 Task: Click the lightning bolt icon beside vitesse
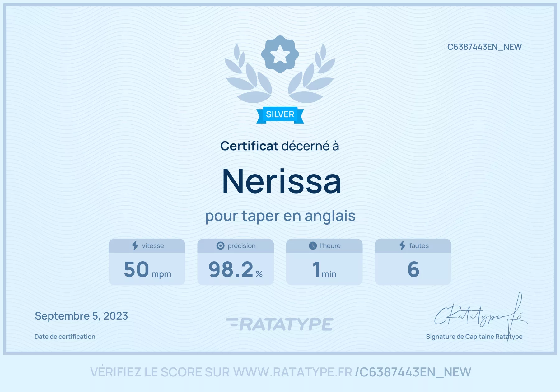click(135, 246)
